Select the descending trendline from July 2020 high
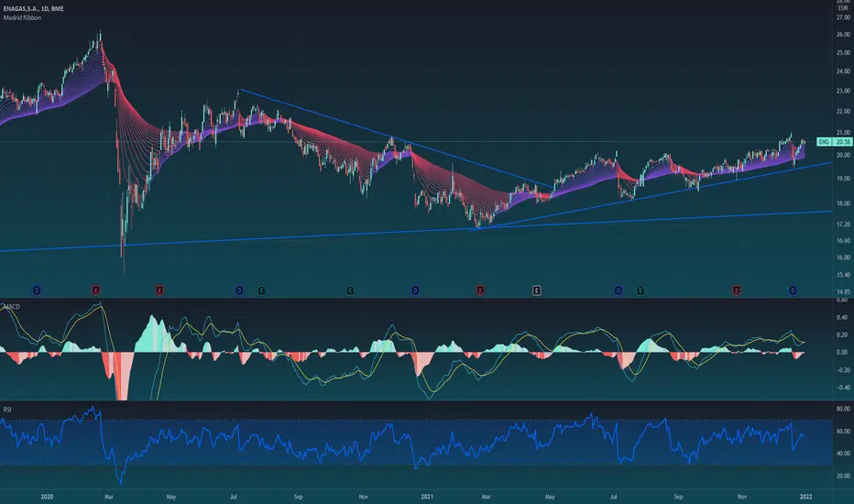854x504 pixels. pyautogui.click(x=396, y=137)
